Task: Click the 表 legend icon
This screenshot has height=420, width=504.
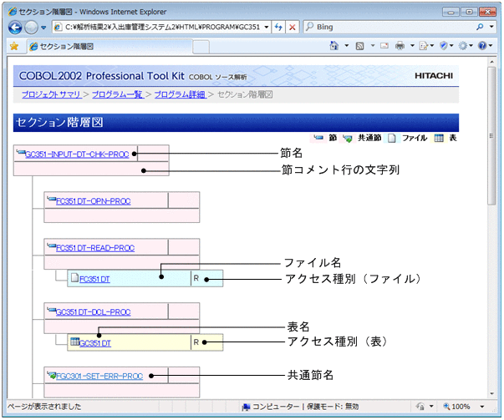Action: pos(439,139)
